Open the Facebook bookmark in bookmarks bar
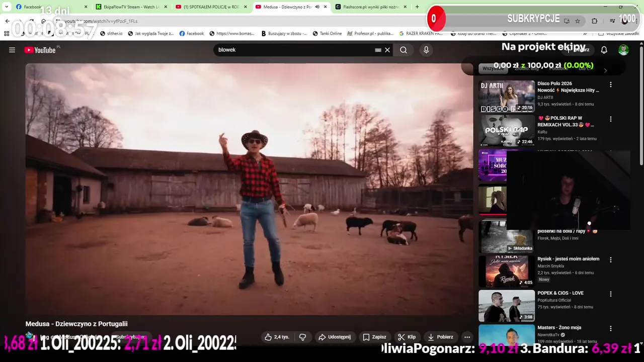The height and width of the screenshot is (362, 644). click(191, 34)
